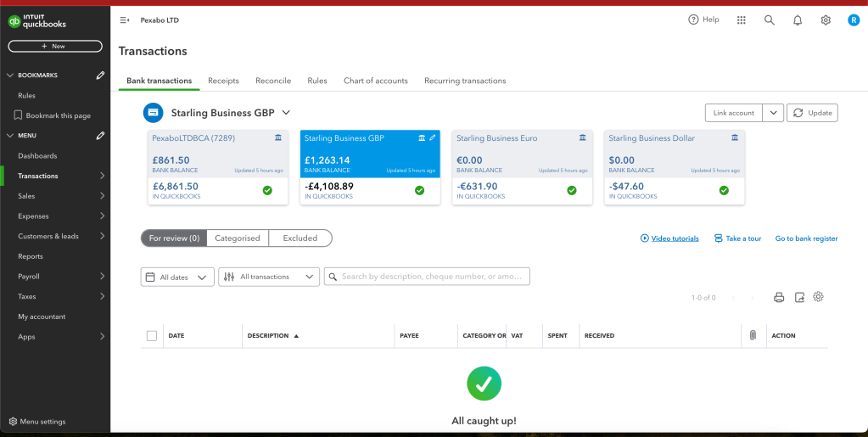Click the bookmark icon beside Bookmark this page

18,115
